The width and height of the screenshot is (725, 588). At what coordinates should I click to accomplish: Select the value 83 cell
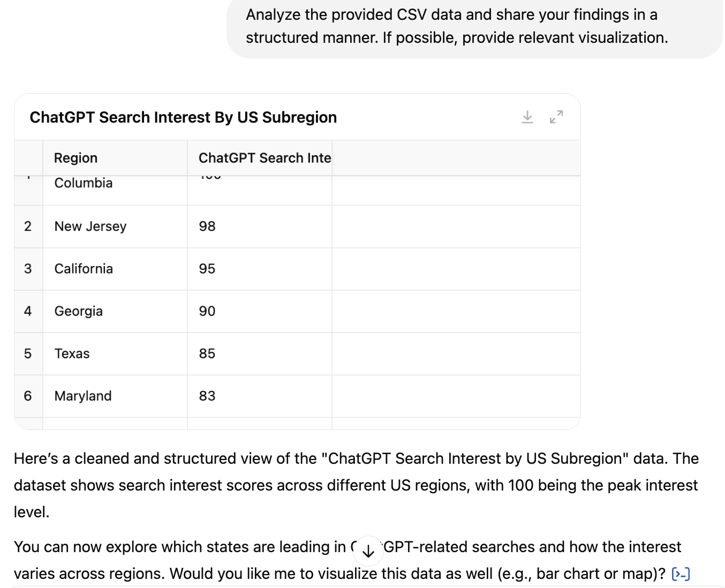click(260, 396)
